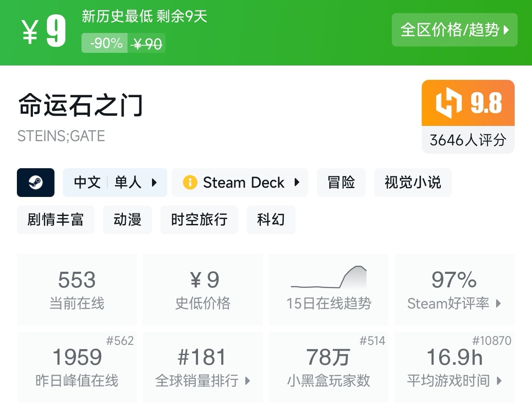532x407 pixels.
Task: Click the #562 peak rank label
Action: 120,341
